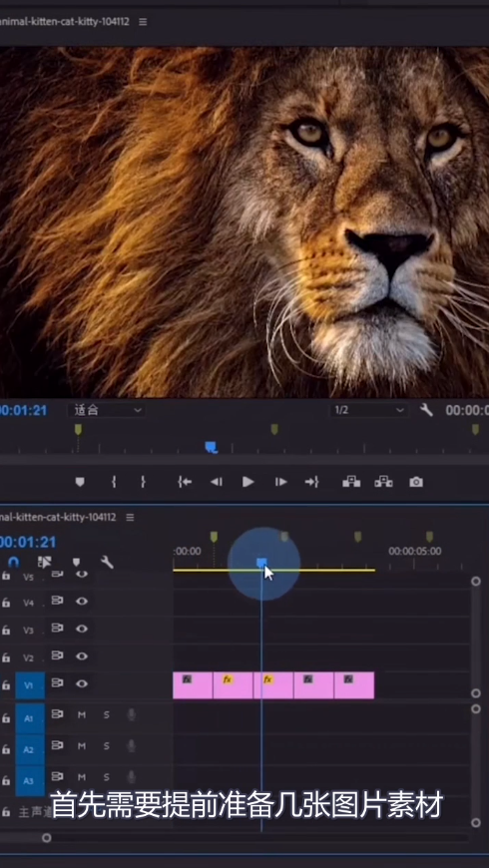
Task: Select the third pink clip on V1
Action: pos(273,685)
